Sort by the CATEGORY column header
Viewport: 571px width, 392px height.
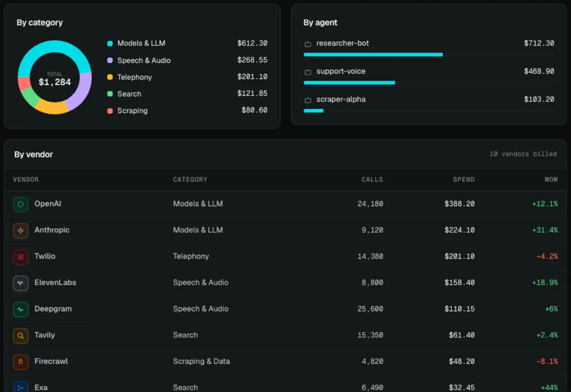(190, 180)
